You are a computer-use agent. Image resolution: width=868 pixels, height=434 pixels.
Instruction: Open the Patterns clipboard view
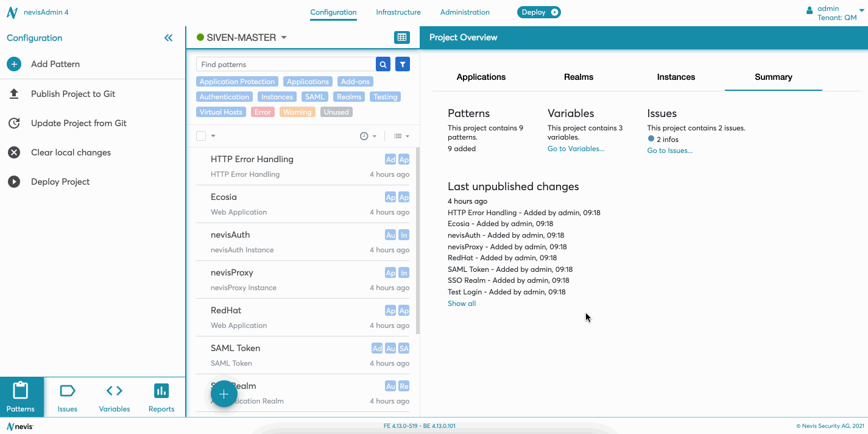21,397
